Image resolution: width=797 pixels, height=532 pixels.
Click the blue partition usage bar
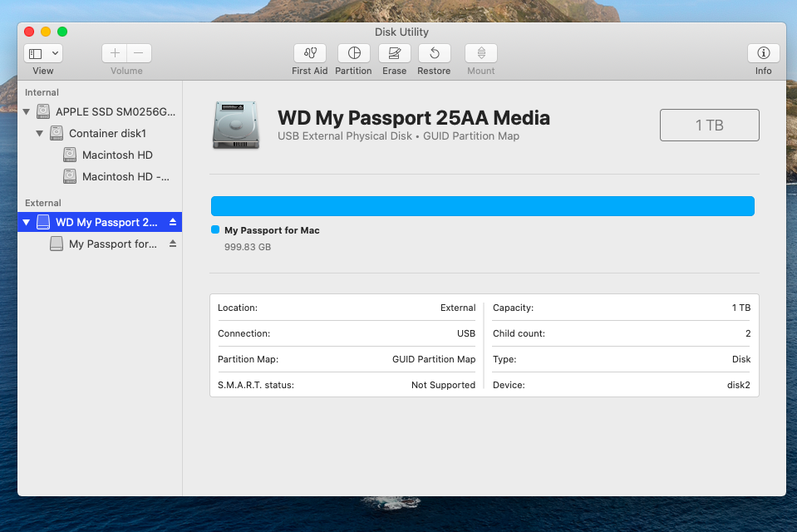pos(482,206)
